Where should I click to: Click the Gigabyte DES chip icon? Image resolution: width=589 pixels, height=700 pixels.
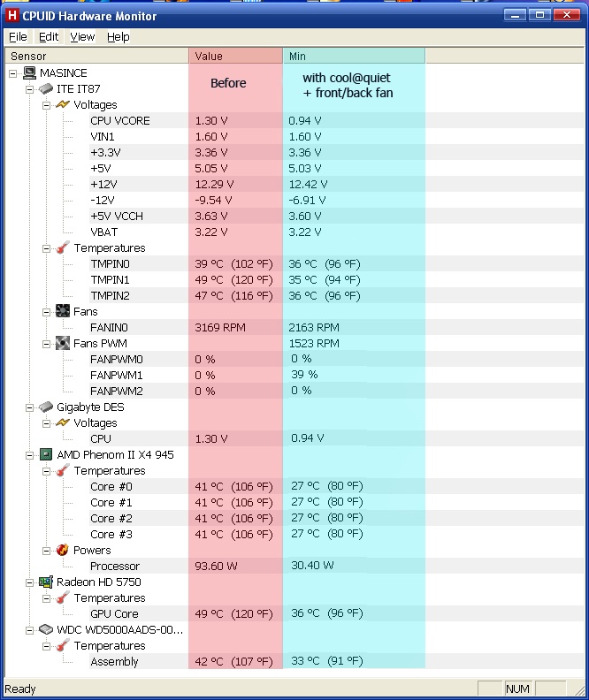46,407
